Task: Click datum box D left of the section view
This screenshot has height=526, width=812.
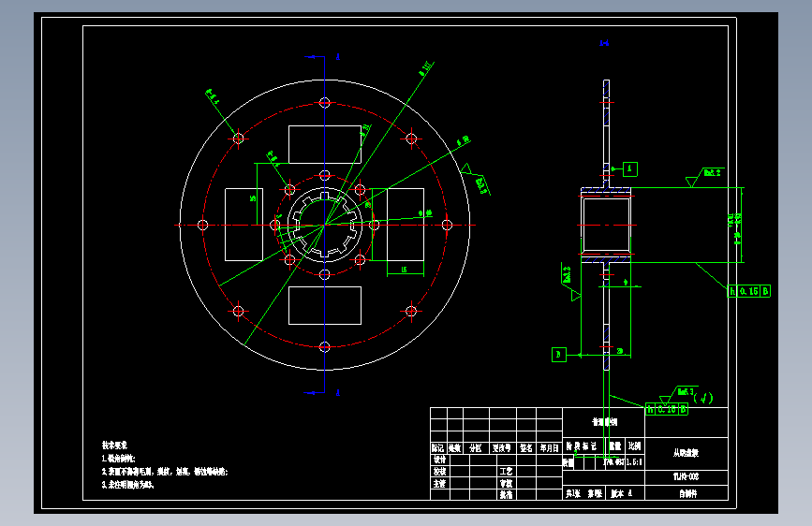Action: click(x=559, y=354)
